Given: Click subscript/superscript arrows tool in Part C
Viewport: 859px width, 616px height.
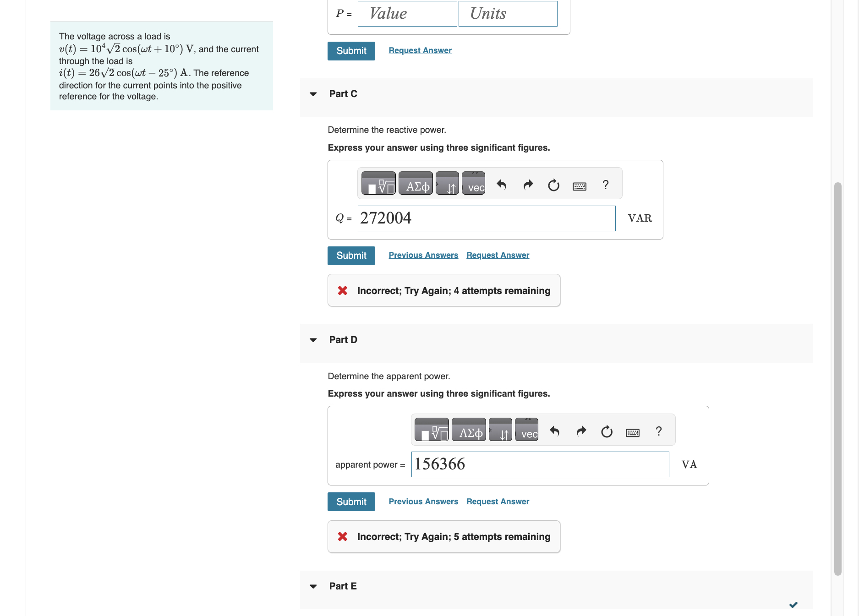Looking at the screenshot, I should coord(447,184).
